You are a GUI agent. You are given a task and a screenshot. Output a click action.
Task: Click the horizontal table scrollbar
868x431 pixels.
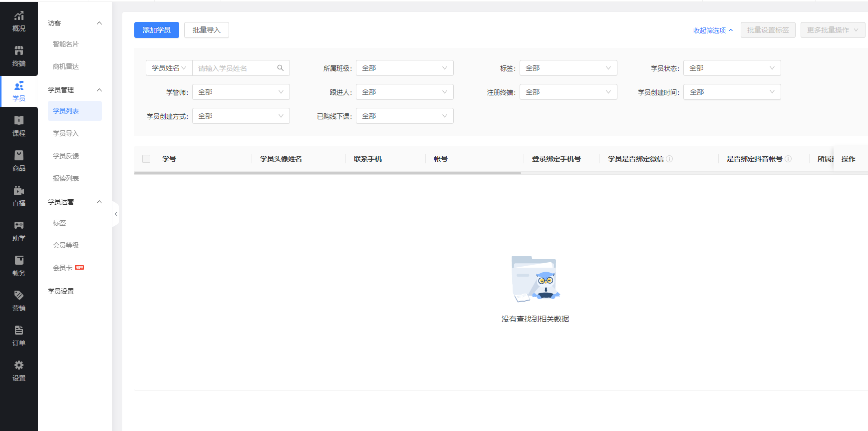pyautogui.click(x=327, y=173)
